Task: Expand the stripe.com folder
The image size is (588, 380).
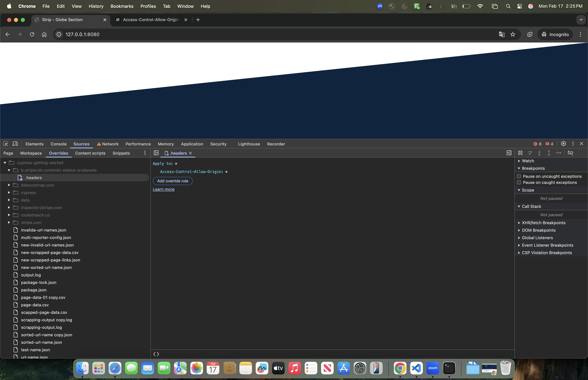Action: pos(9,222)
